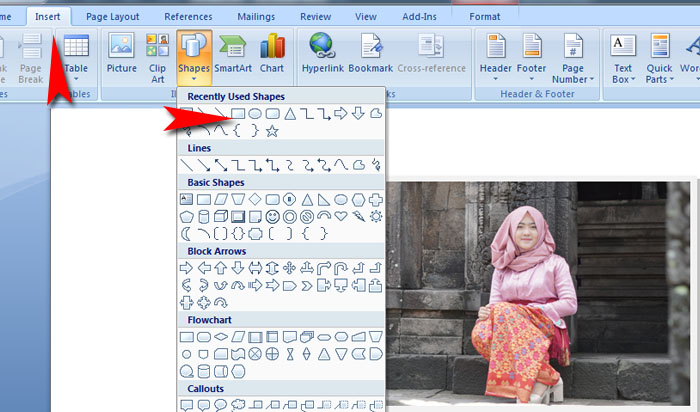Insert a Picture from file
The width and height of the screenshot is (700, 412).
[121, 54]
